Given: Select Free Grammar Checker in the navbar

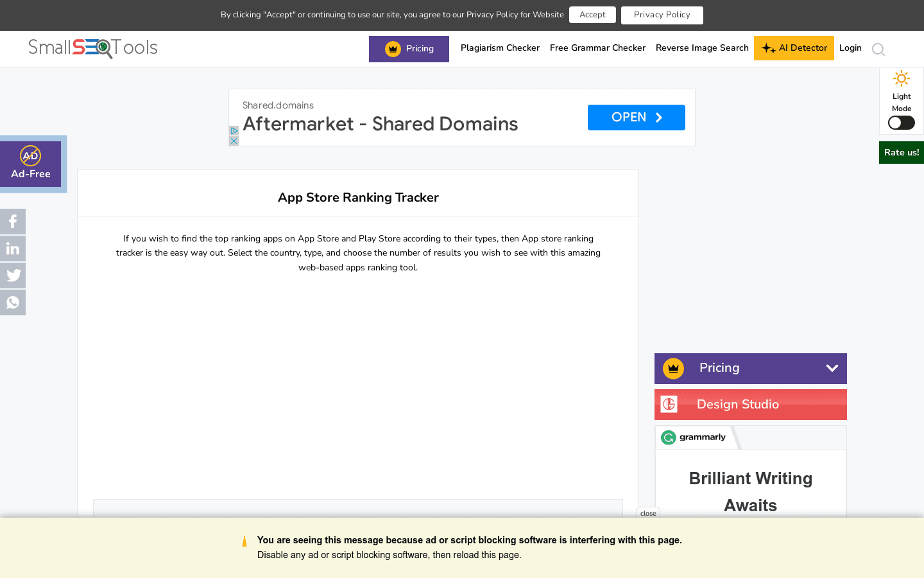Looking at the screenshot, I should pos(597,48).
